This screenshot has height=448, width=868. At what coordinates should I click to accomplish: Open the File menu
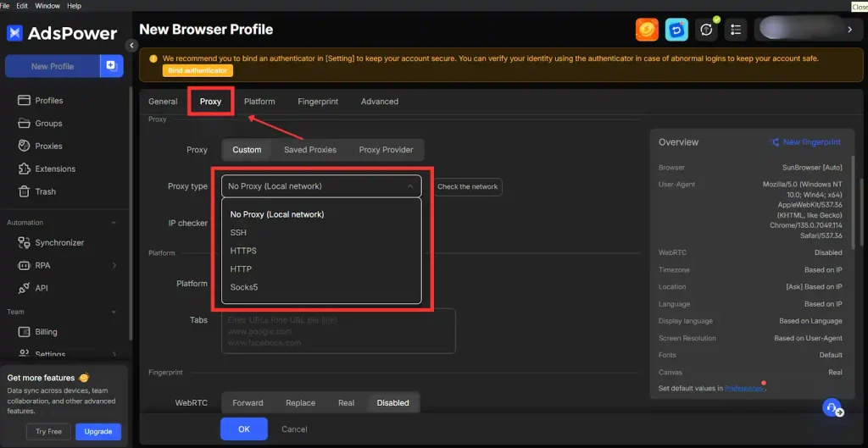(5, 6)
